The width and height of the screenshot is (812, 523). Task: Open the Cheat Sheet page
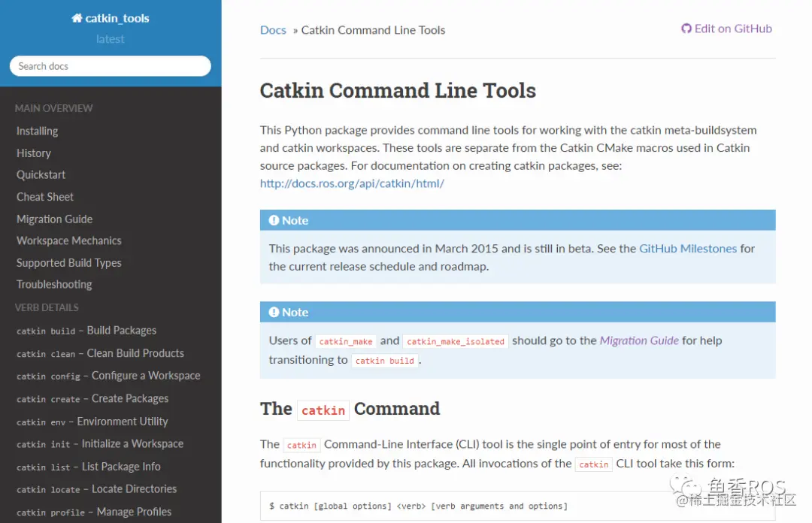pyautogui.click(x=45, y=197)
